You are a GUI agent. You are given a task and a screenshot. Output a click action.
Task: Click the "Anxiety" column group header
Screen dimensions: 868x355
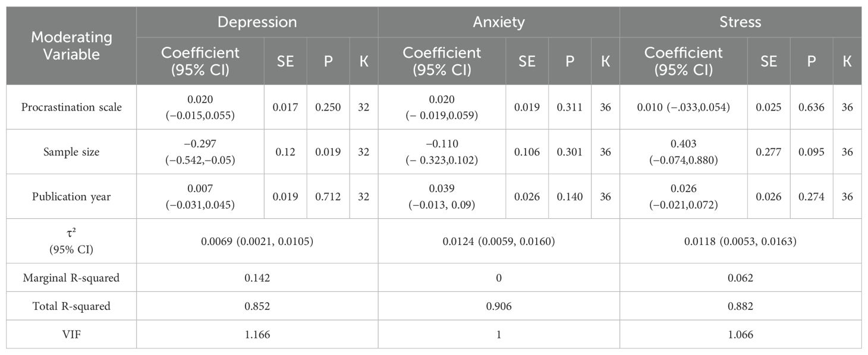point(498,22)
